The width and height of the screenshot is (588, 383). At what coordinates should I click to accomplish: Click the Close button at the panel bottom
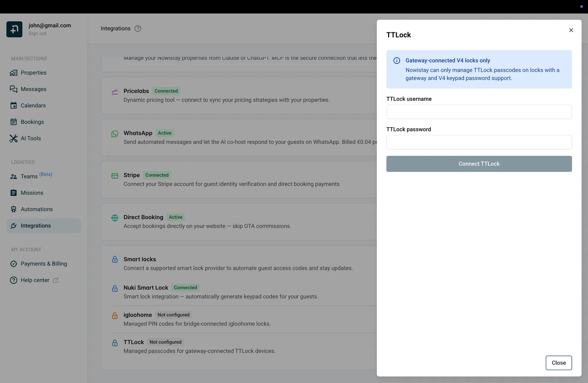coord(559,363)
